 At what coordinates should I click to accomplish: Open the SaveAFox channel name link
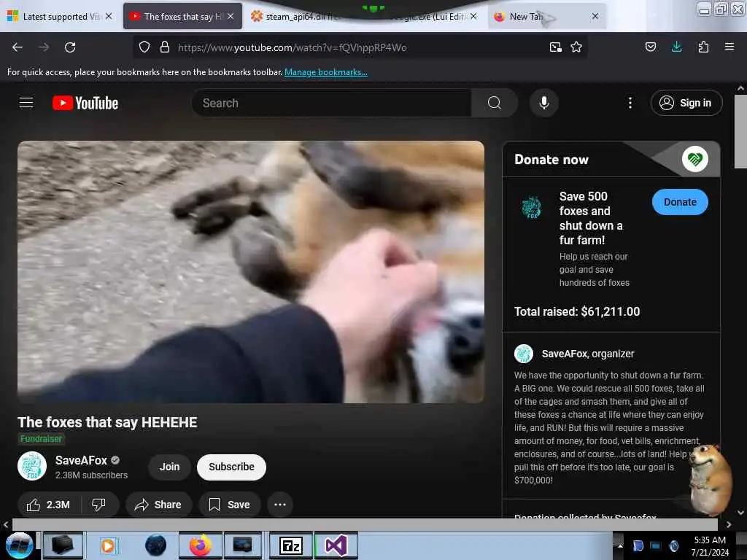[x=81, y=461]
